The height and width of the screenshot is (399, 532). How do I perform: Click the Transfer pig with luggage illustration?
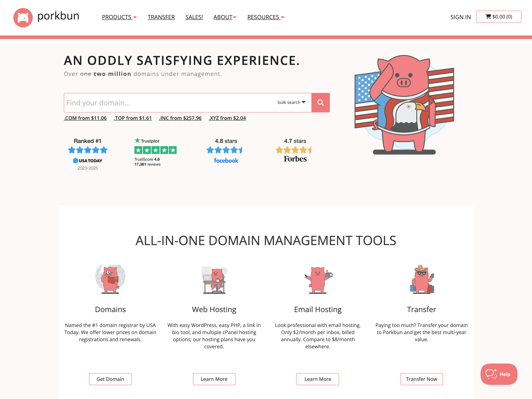422,279
